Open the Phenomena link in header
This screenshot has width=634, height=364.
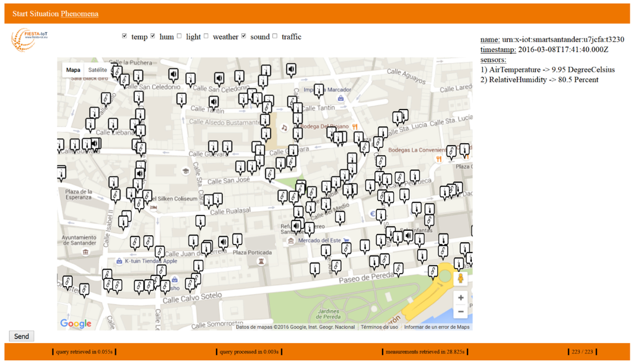pos(79,14)
